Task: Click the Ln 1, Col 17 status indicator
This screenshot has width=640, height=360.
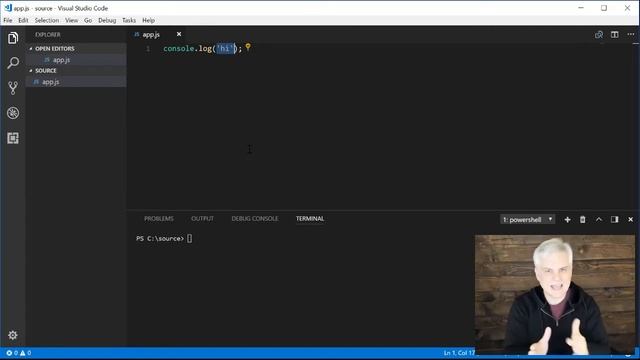Action: (459, 353)
